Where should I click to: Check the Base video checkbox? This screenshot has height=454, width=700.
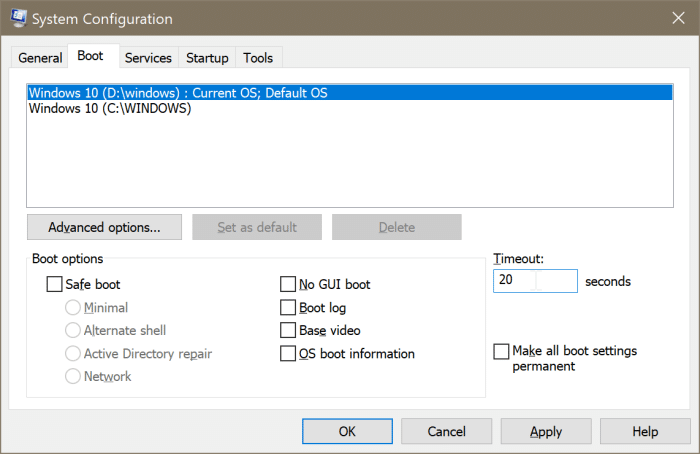click(x=288, y=330)
